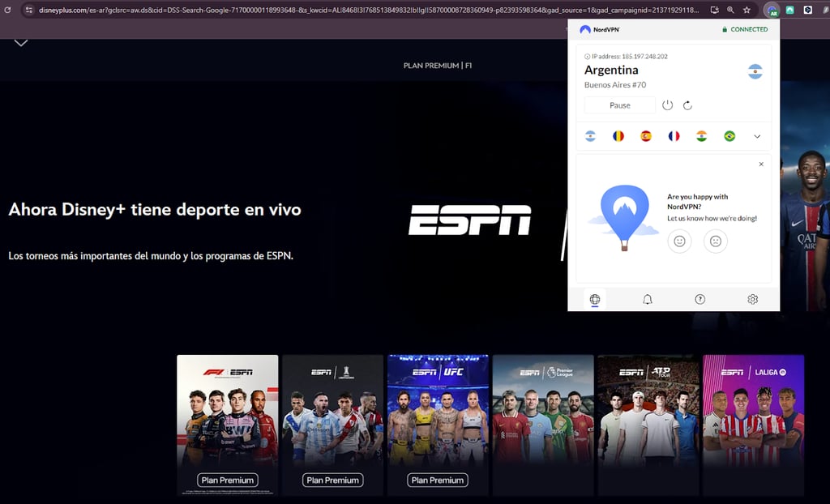Image resolution: width=830 pixels, height=504 pixels.
Task: Close the NordVPN feedback card
Action: tap(761, 164)
